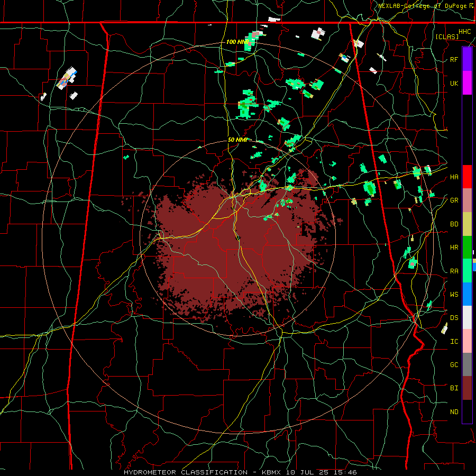The image size is (476, 476).
Task: Select the 'BD' big drops legend label
Action: point(454,224)
